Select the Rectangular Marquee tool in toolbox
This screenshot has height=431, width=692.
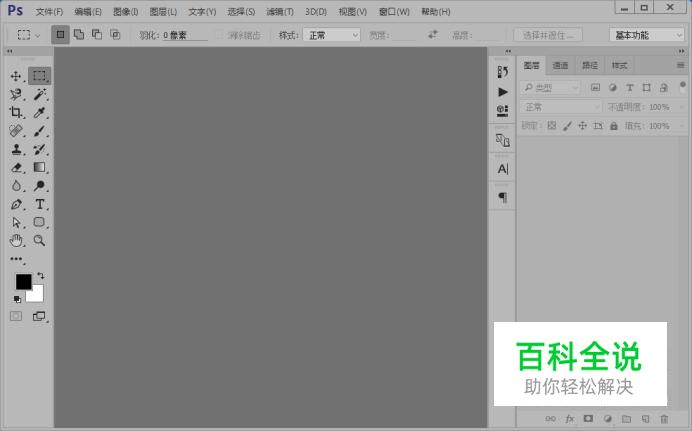[x=39, y=76]
